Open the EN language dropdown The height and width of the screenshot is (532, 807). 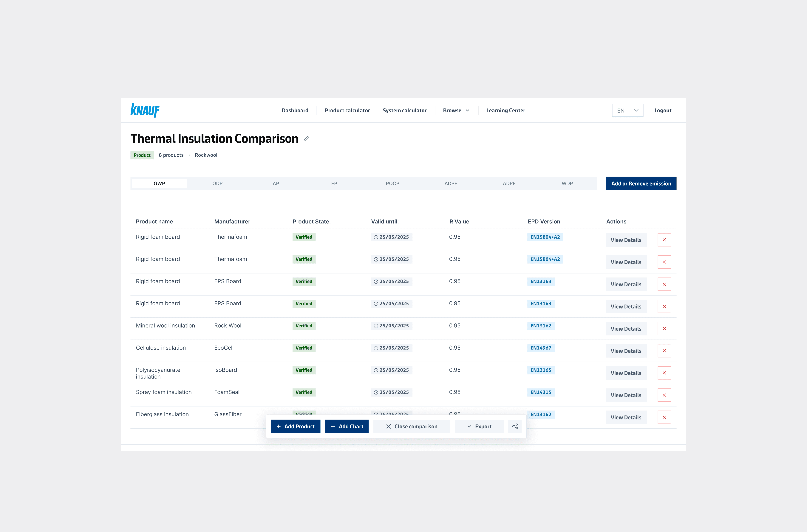click(x=627, y=111)
